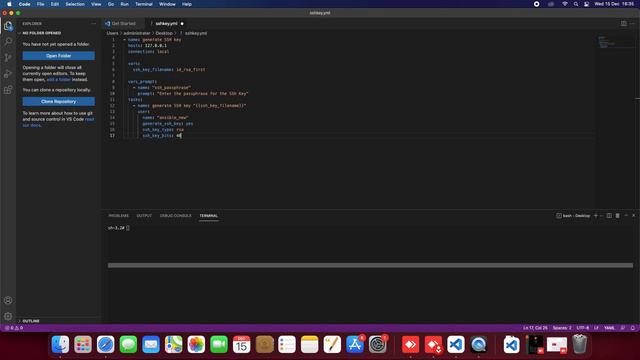
Task: Click the Clone Repository button
Action: (59, 101)
